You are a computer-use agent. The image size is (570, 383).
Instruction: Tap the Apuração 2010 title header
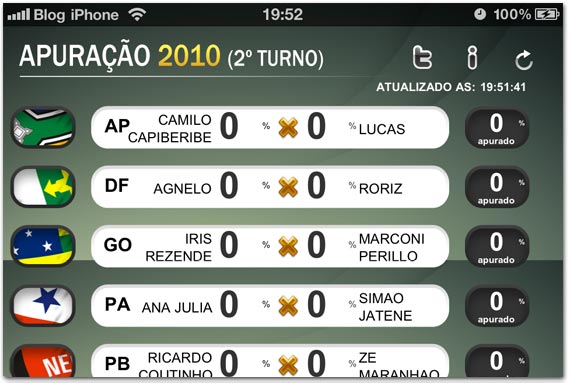[171, 56]
